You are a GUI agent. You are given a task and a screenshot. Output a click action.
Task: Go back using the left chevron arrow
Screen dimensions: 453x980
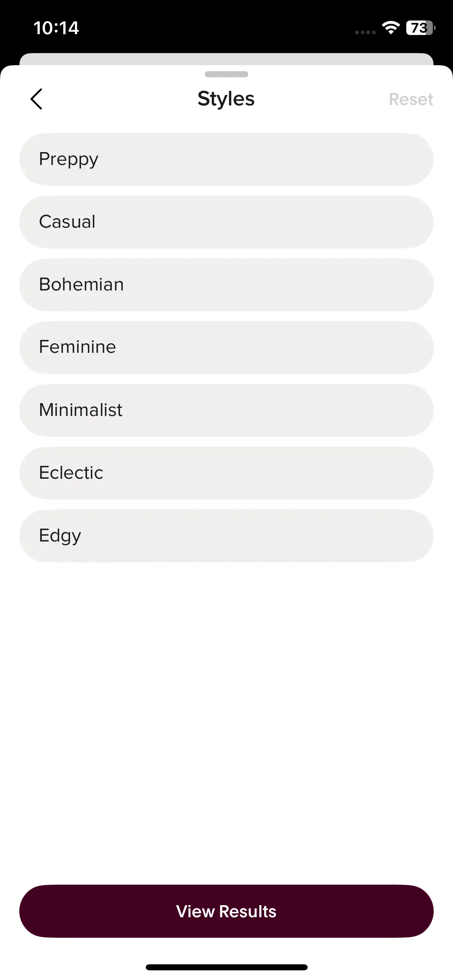coord(36,99)
